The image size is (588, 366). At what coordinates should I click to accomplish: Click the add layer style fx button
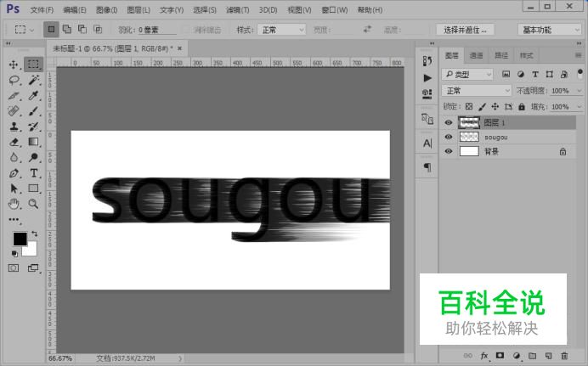[484, 356]
